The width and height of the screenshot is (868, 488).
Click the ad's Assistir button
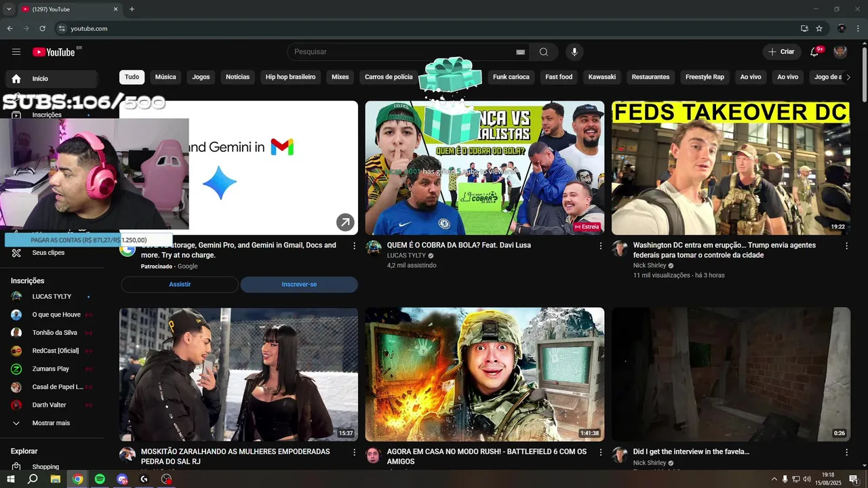pos(180,285)
